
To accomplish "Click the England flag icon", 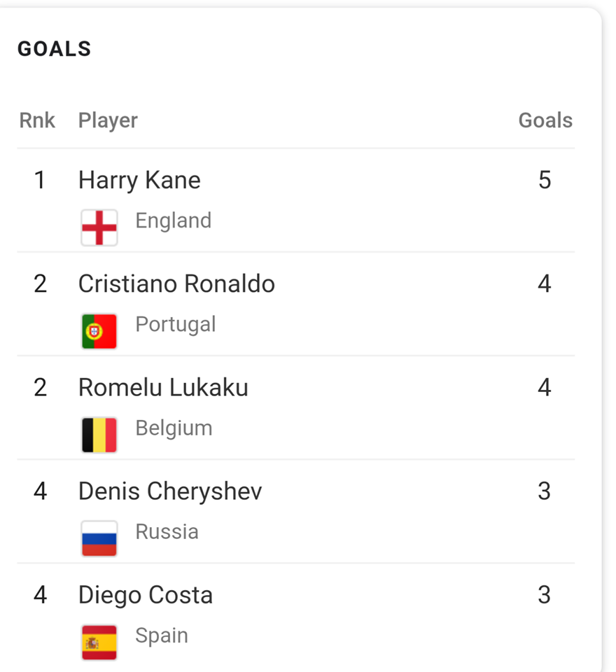I will pos(99,227).
